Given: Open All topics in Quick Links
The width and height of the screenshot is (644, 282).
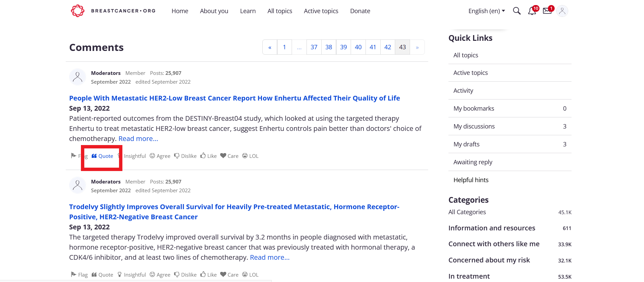Looking at the screenshot, I should 510,55.
